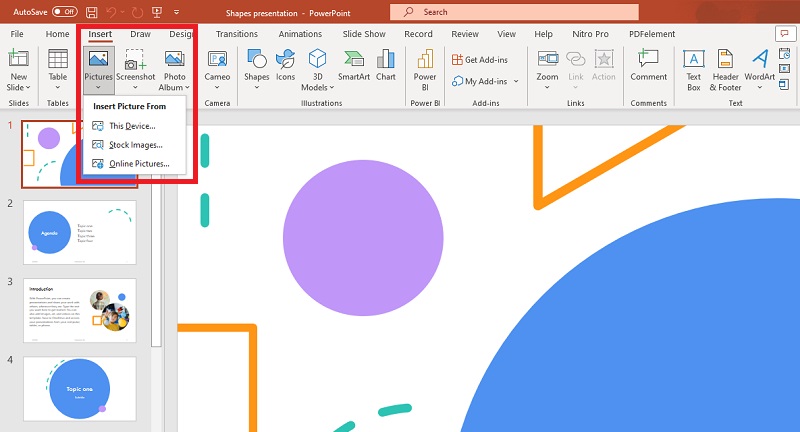Select the Insert tab

click(100, 34)
